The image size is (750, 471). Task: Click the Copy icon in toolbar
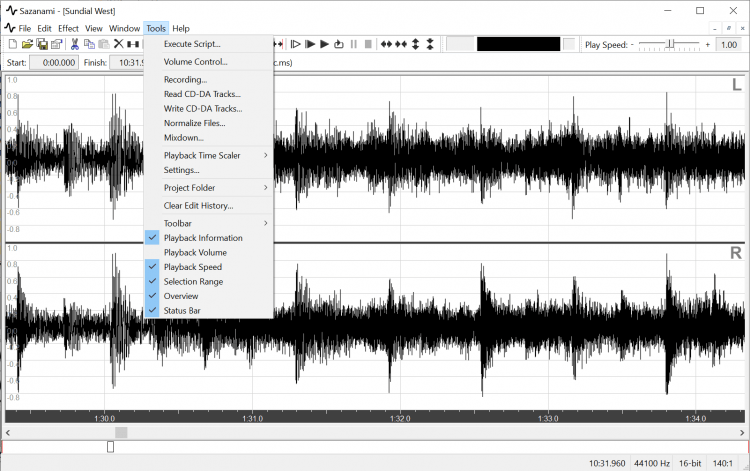[89, 44]
